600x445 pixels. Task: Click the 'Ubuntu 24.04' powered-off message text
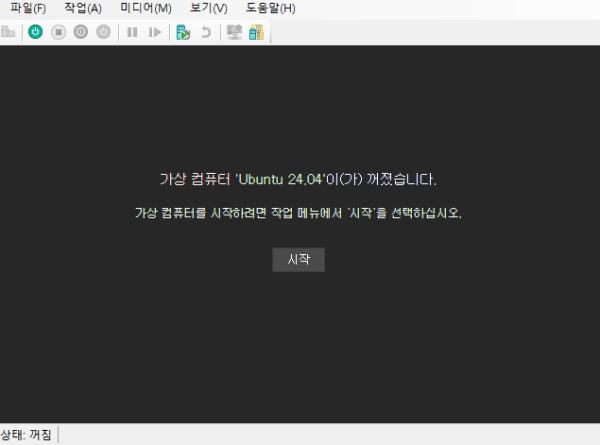(298, 179)
